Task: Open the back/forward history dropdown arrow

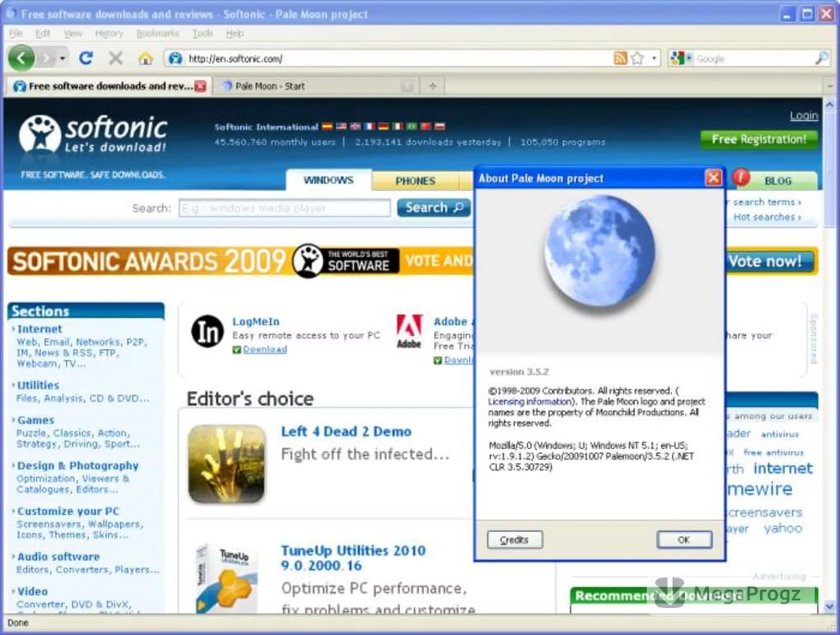Action: 63,58
